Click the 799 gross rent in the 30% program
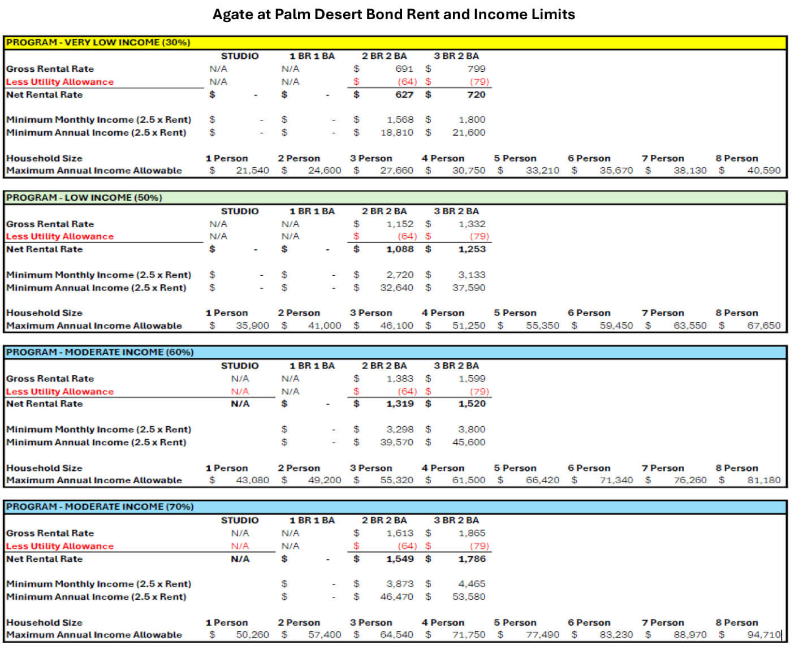 [476, 69]
